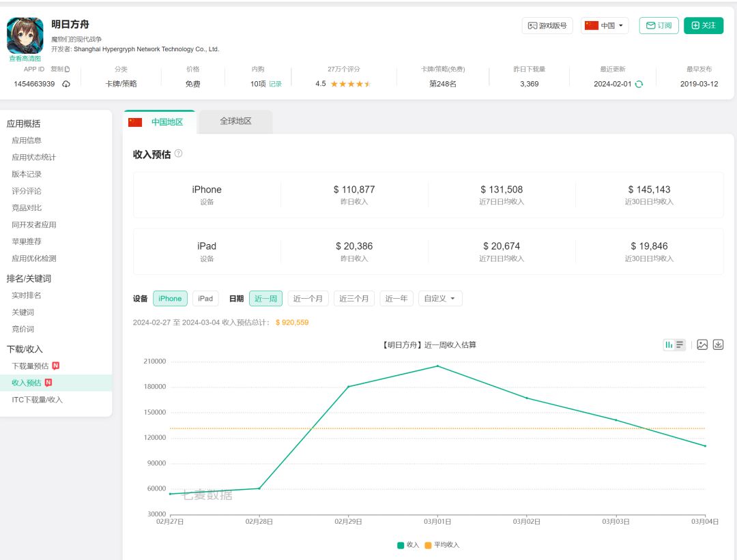Expand the 自定义 date dropdown
This screenshot has width=737, height=560.
click(x=440, y=299)
